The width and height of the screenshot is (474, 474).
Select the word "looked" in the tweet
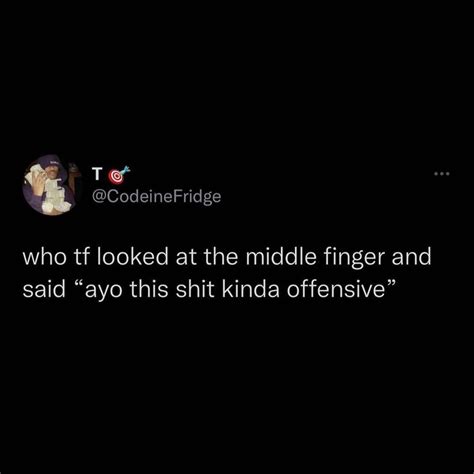coord(132,257)
